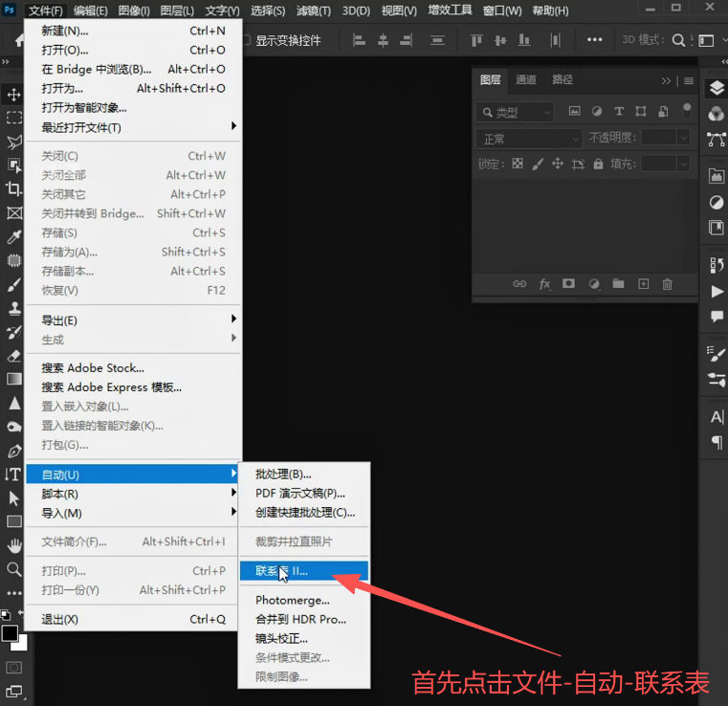This screenshot has width=728, height=706.
Task: Click Align Top Edges icon
Action: click(476, 40)
